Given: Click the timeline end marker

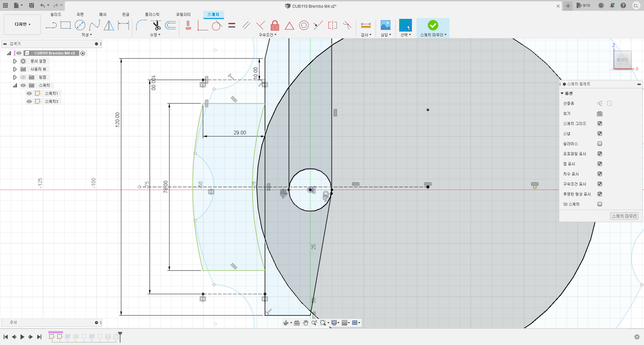Looking at the screenshot, I should pos(120,337).
